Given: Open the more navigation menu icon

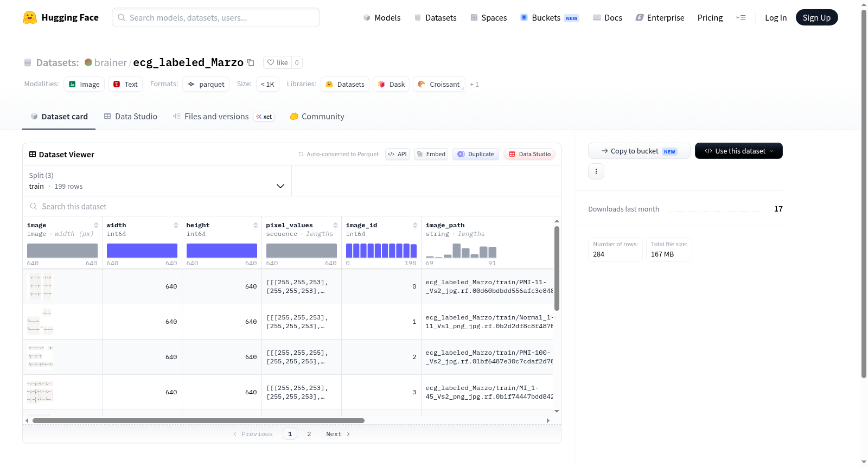Looking at the screenshot, I should coord(741,17).
